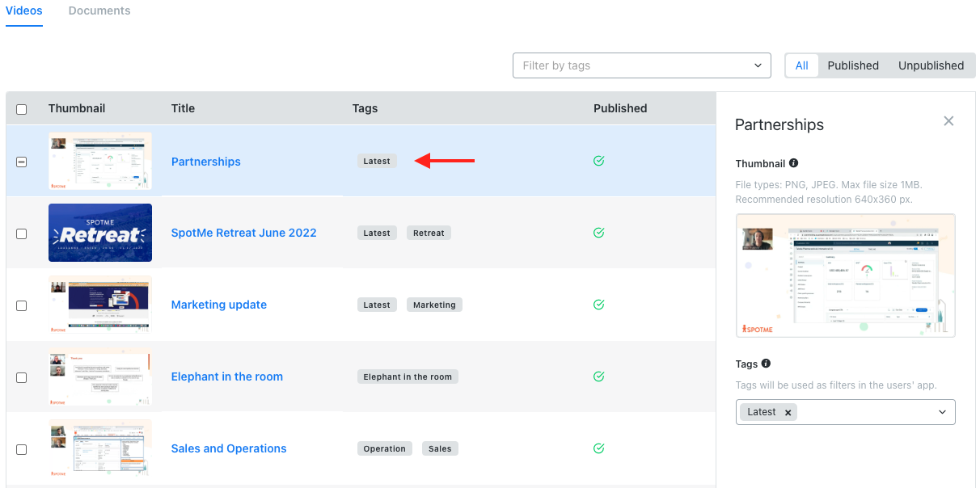Click the Published column header
The height and width of the screenshot is (488, 980).
tap(620, 108)
